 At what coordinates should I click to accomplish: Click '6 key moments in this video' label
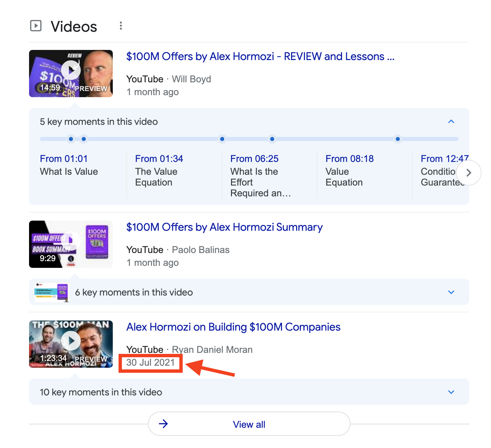point(134,292)
